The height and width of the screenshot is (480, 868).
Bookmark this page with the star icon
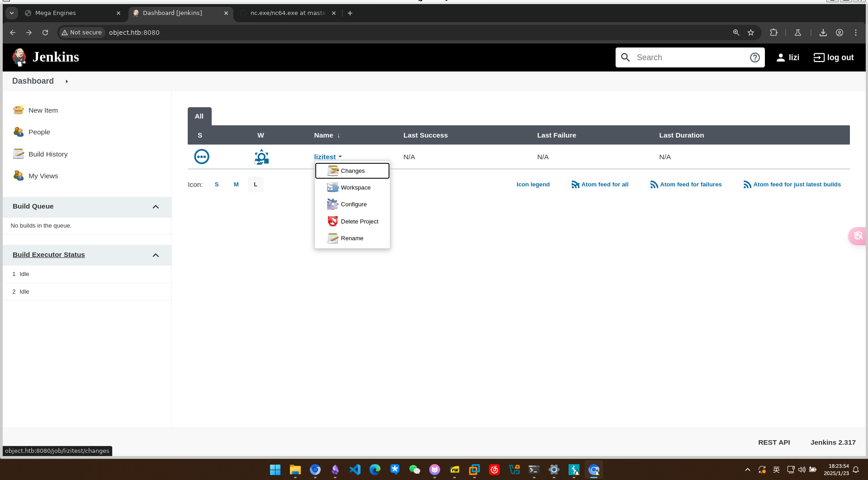[x=751, y=33]
